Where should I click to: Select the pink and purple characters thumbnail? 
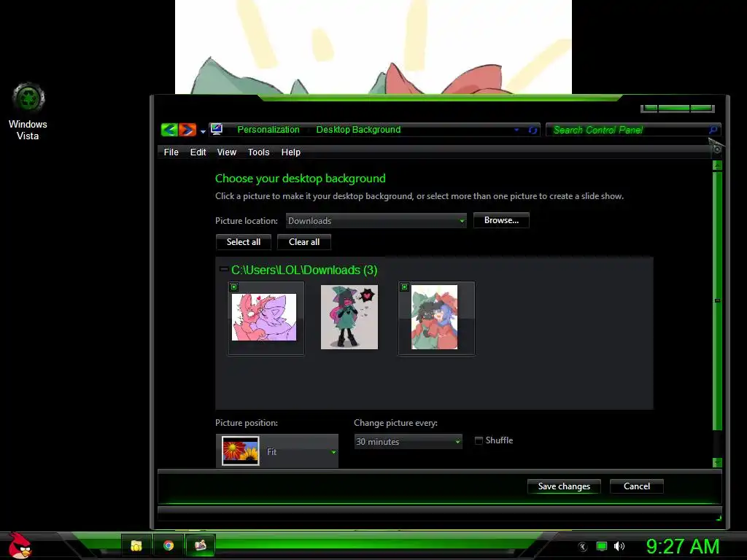tap(264, 316)
